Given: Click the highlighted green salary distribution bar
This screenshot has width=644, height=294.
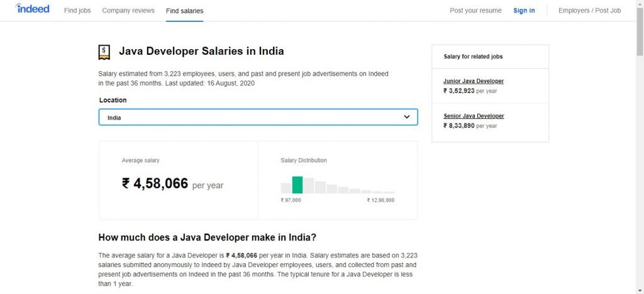Looking at the screenshot, I should pos(297,185).
